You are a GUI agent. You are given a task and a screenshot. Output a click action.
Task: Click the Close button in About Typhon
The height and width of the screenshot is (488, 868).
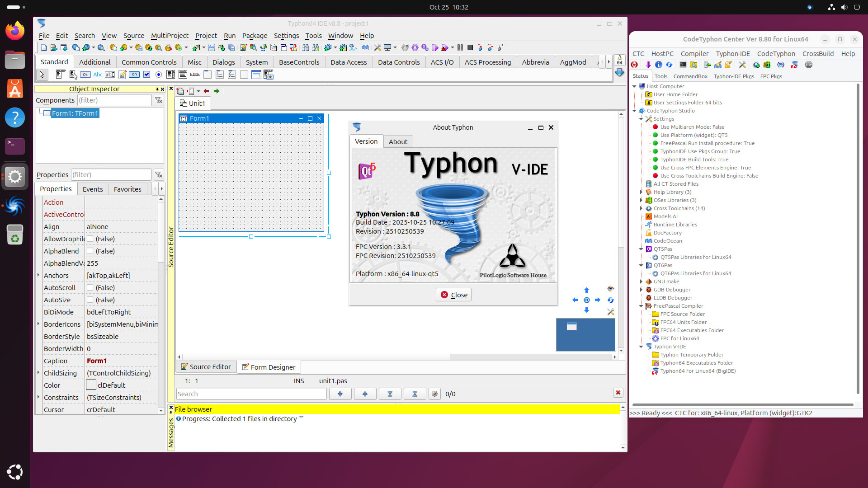click(x=454, y=295)
